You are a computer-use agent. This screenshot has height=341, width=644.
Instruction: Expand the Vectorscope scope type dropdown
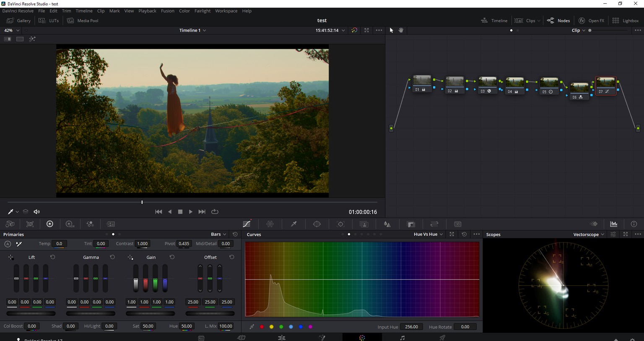(x=589, y=234)
